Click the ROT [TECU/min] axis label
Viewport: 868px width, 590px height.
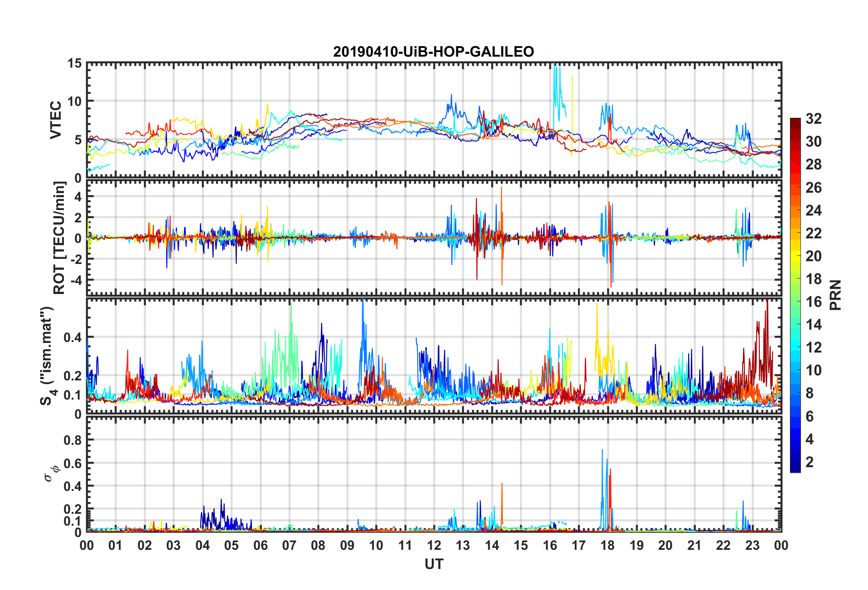(59, 238)
